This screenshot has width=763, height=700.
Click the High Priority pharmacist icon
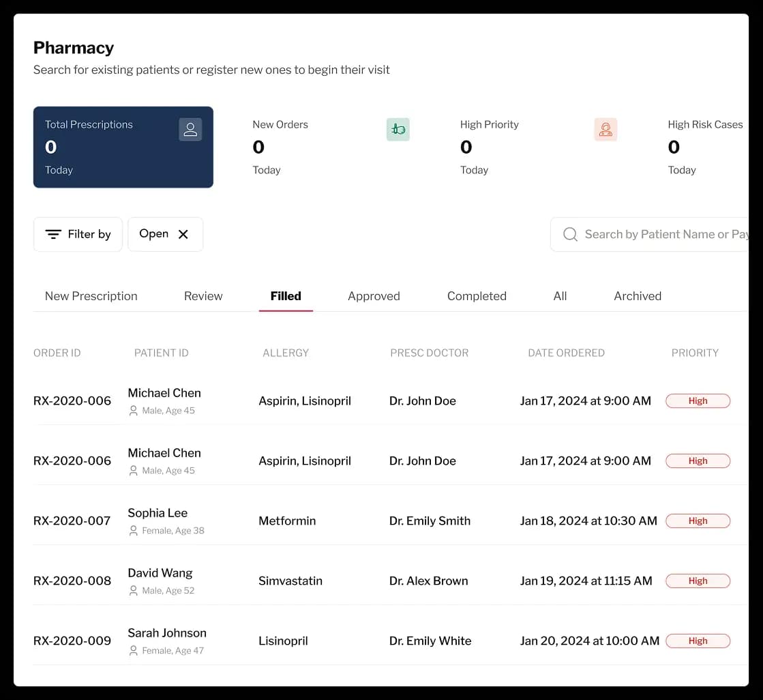[605, 129]
